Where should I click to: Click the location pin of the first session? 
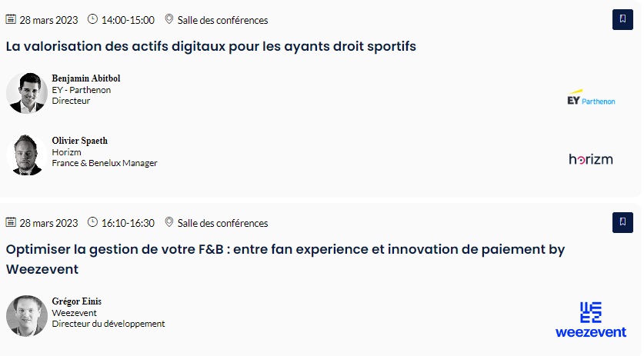click(x=169, y=19)
